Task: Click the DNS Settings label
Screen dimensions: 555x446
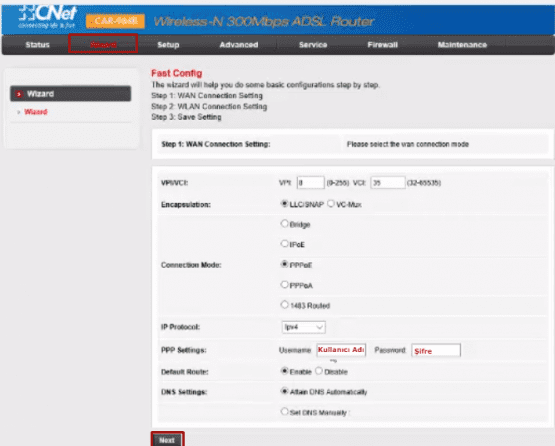Action: [184, 392]
